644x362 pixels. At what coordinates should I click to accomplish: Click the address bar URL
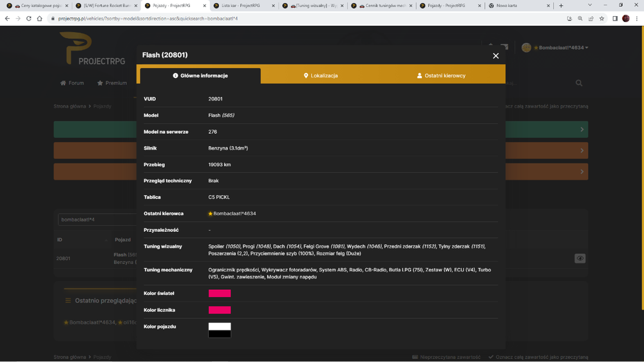(x=148, y=19)
